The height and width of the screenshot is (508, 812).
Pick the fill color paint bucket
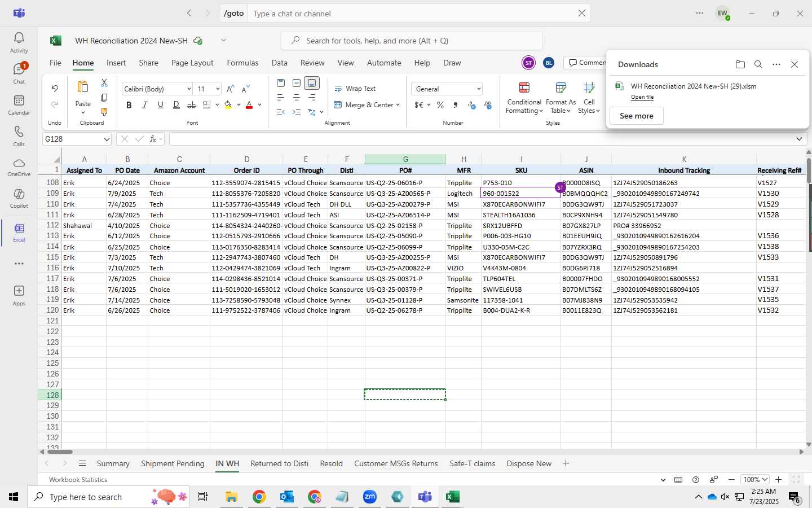[x=228, y=105]
